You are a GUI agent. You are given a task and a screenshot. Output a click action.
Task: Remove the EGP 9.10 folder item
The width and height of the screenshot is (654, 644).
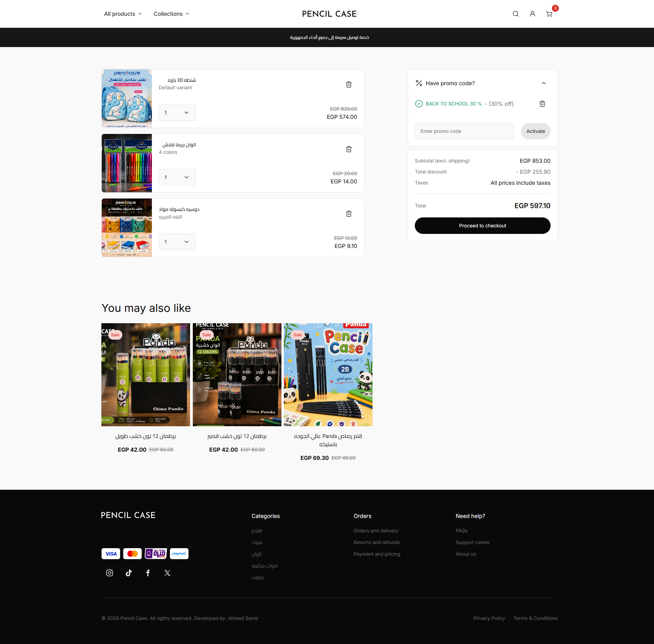[349, 214]
